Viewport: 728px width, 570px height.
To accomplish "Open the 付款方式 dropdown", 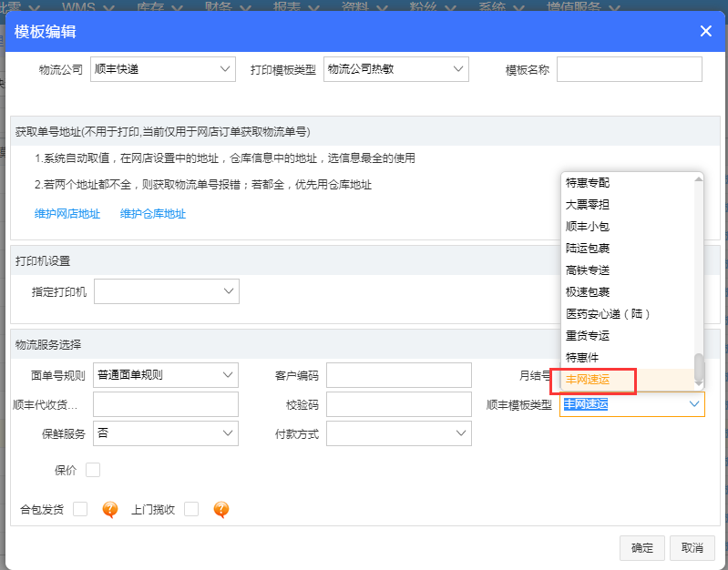I will pyautogui.click(x=399, y=433).
